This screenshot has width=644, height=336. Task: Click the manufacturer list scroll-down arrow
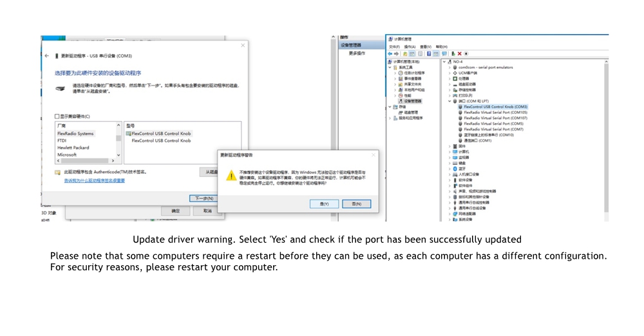pos(118,154)
